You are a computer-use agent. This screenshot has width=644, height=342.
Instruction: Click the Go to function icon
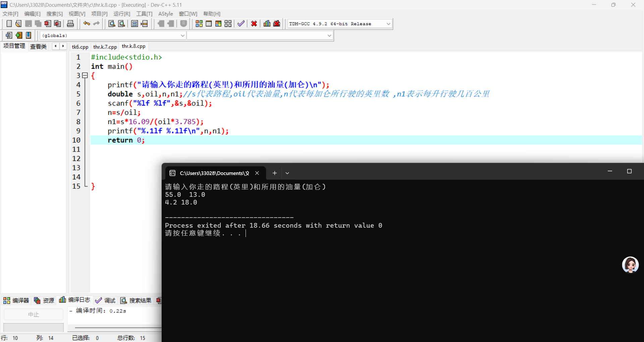coord(135,23)
